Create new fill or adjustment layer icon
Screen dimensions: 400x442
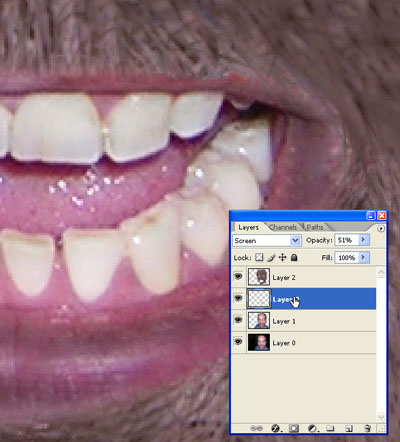pyautogui.click(x=312, y=428)
